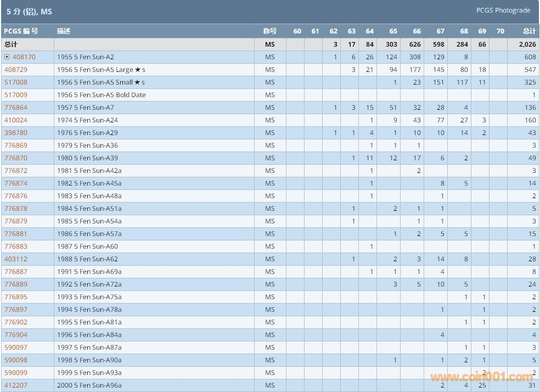Click the '描述' column header
The width and height of the screenshot is (540, 392).
(x=64, y=31)
